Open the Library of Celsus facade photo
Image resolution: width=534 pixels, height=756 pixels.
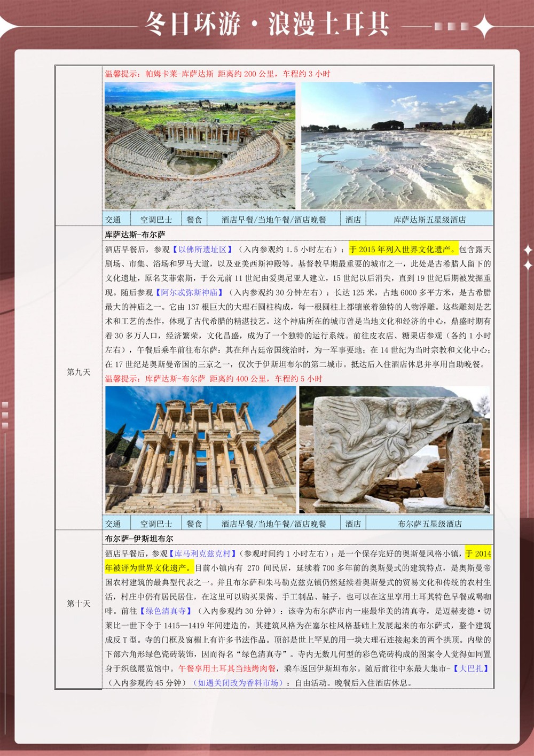[200, 449]
